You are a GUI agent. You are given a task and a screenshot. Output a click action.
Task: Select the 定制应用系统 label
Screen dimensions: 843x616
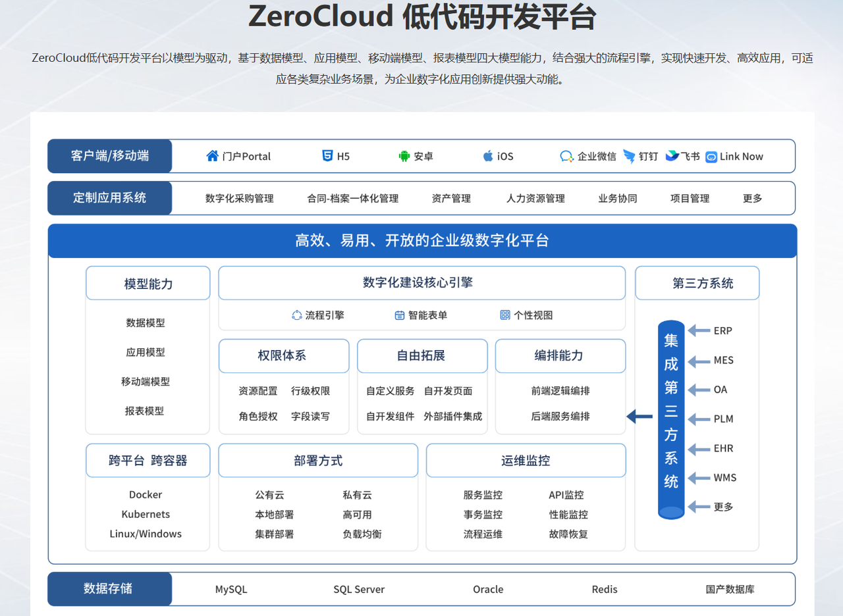110,198
